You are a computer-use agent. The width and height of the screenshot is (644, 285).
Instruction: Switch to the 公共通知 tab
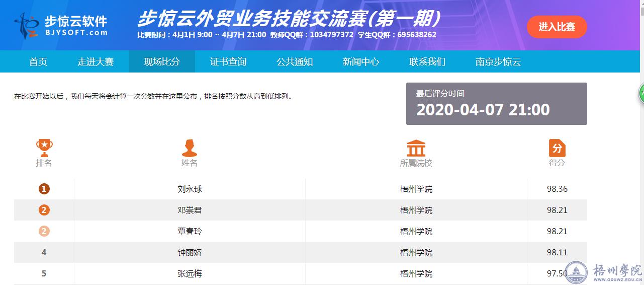coord(295,62)
